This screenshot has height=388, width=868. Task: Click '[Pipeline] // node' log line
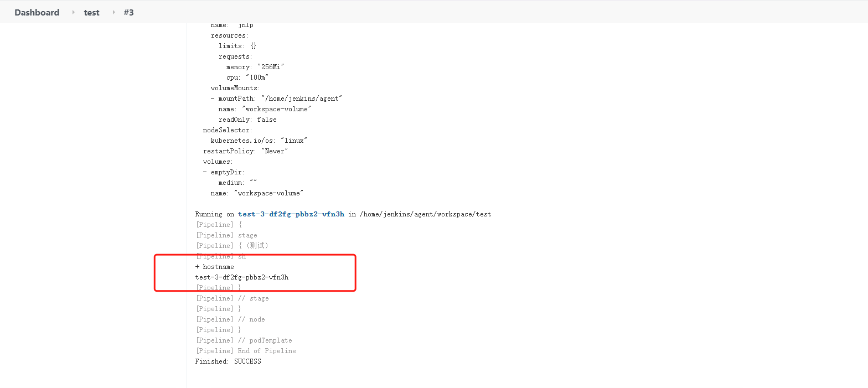click(x=230, y=319)
